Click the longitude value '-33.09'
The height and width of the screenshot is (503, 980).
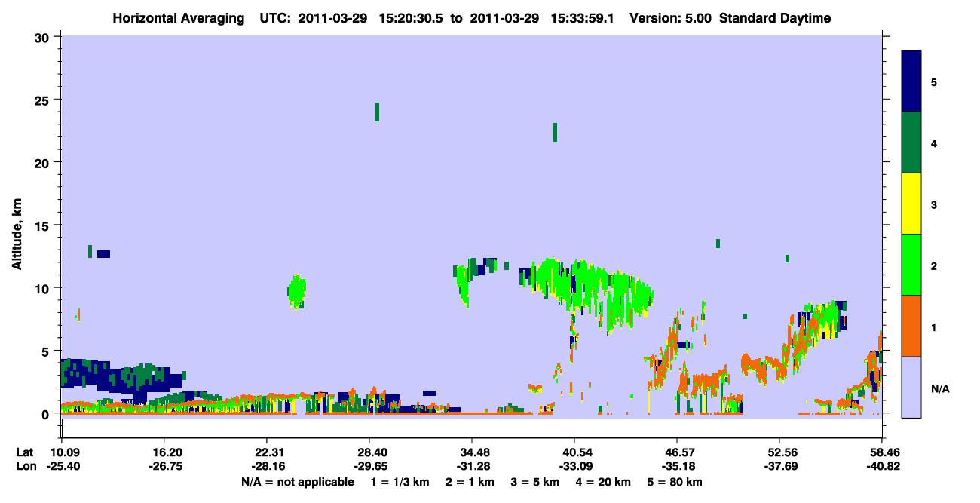click(574, 466)
